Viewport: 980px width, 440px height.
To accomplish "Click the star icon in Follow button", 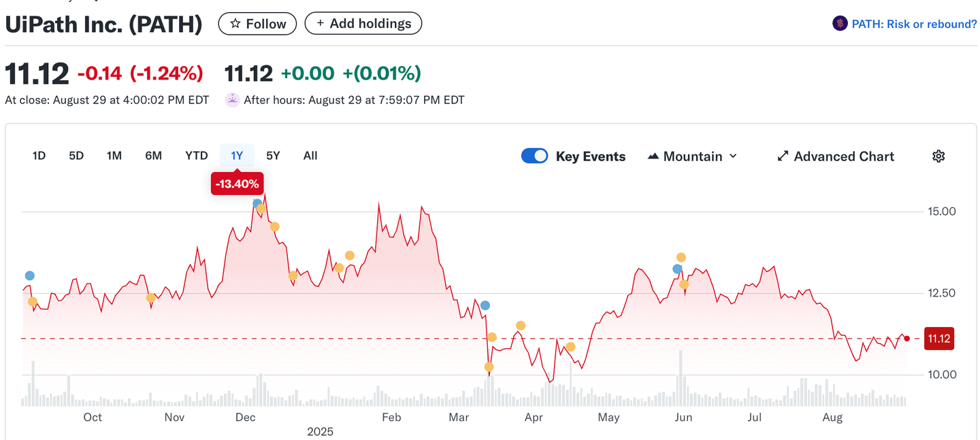I will click(235, 24).
